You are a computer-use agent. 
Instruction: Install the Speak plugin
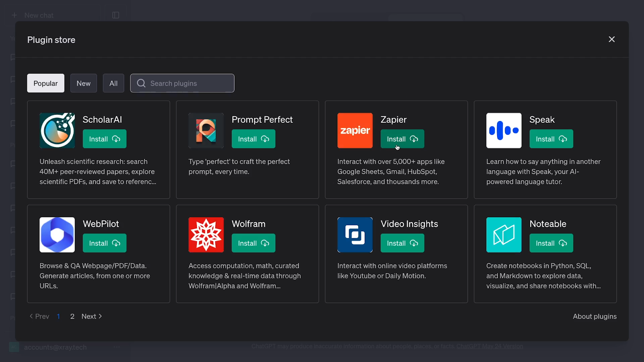(551, 139)
